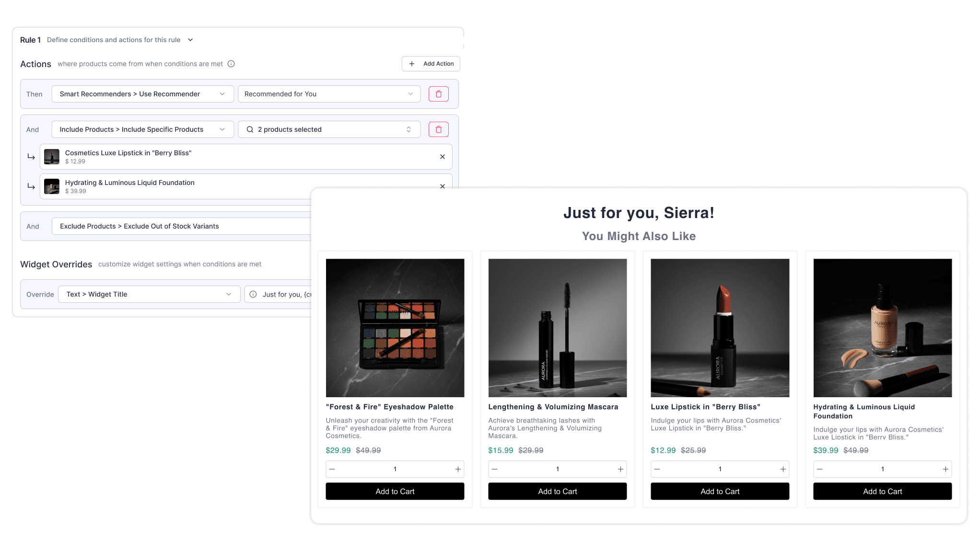The image size is (980, 551).
Task: Collapse the Rule 1 section
Action: (190, 40)
